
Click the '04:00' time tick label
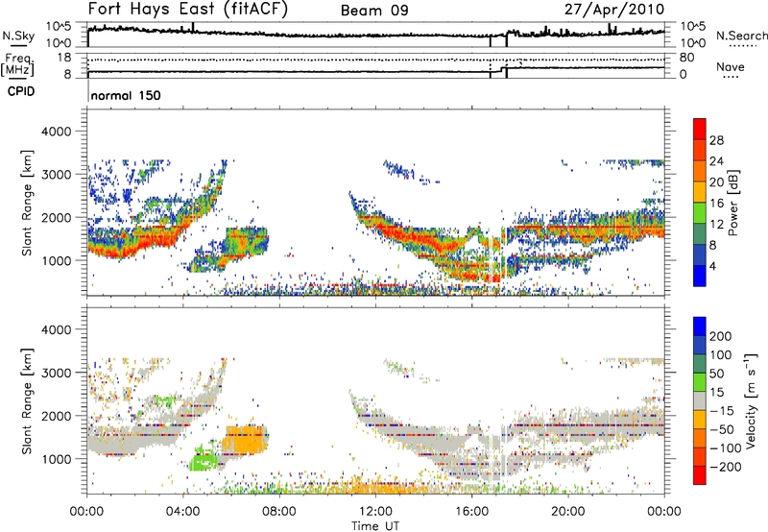pos(182,512)
